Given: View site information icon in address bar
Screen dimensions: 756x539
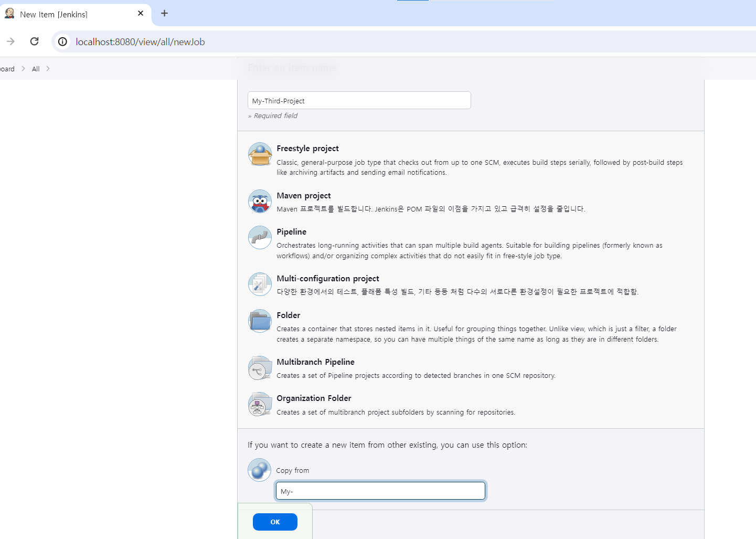Looking at the screenshot, I should point(62,41).
